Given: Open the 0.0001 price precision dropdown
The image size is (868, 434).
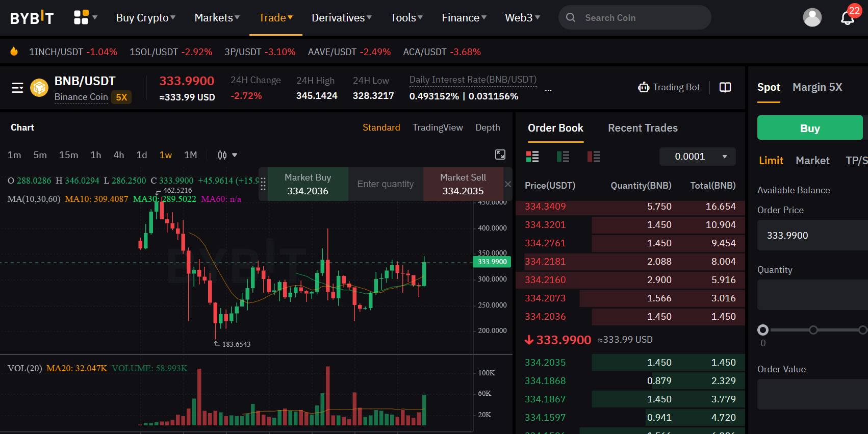Looking at the screenshot, I should click(698, 157).
